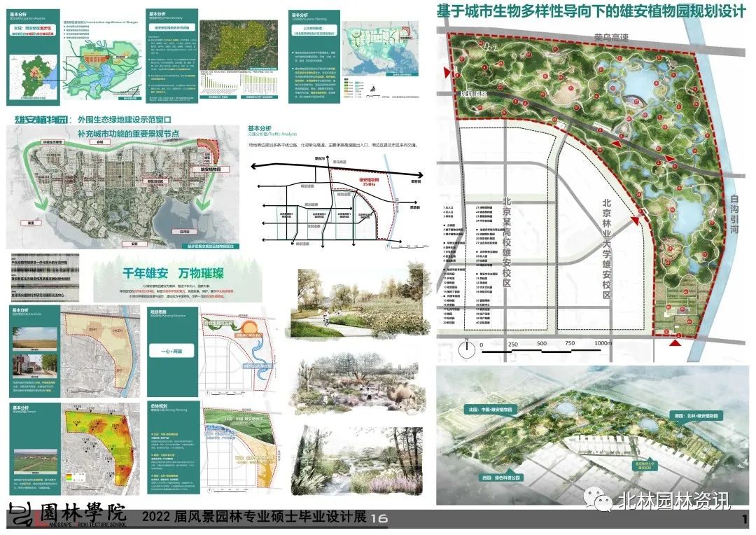The width and height of the screenshot is (756, 535).
Task: Open the terrain elevation heat map
Action: pyautogui.click(x=101, y=449)
